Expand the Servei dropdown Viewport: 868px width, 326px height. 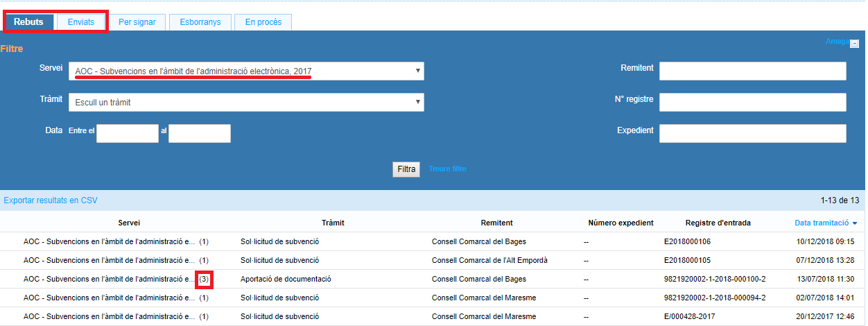[246, 71]
